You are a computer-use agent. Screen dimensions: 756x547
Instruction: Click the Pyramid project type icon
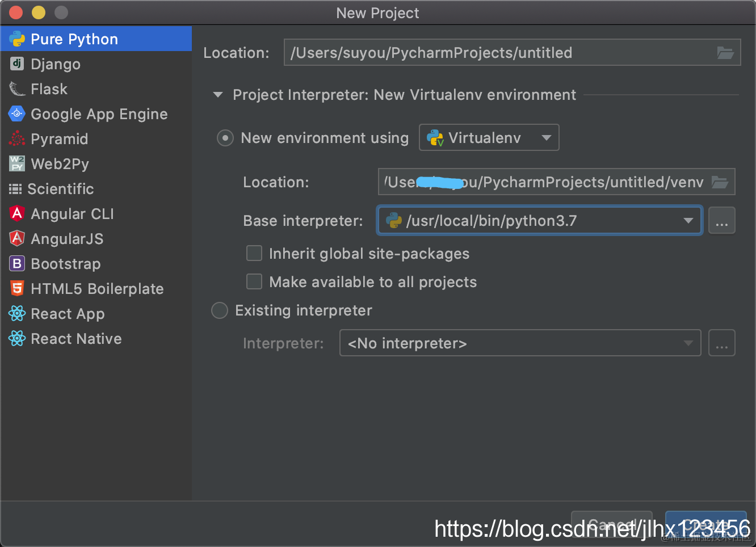click(x=17, y=139)
